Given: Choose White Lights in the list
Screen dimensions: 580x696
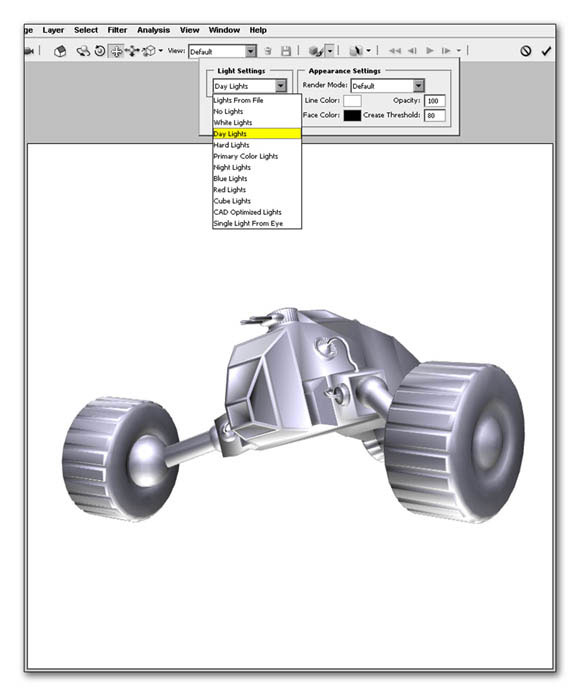Looking at the screenshot, I should [257, 123].
